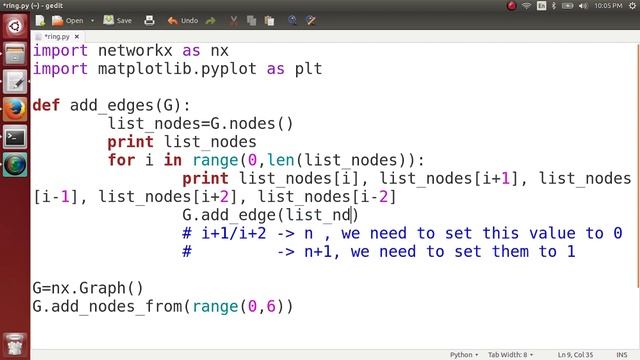
Task: Launch the text editor from dock
Action: click(x=15, y=82)
